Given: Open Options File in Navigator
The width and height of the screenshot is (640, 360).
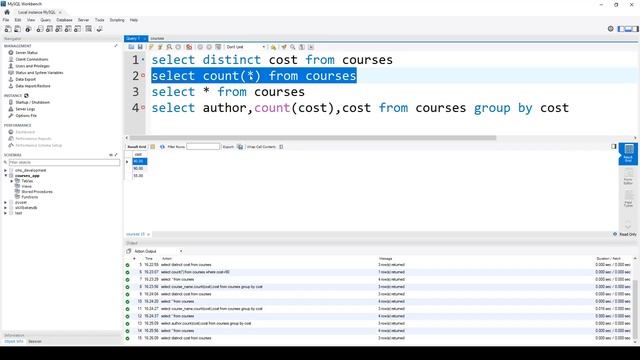Looking at the screenshot, I should 26,116.
